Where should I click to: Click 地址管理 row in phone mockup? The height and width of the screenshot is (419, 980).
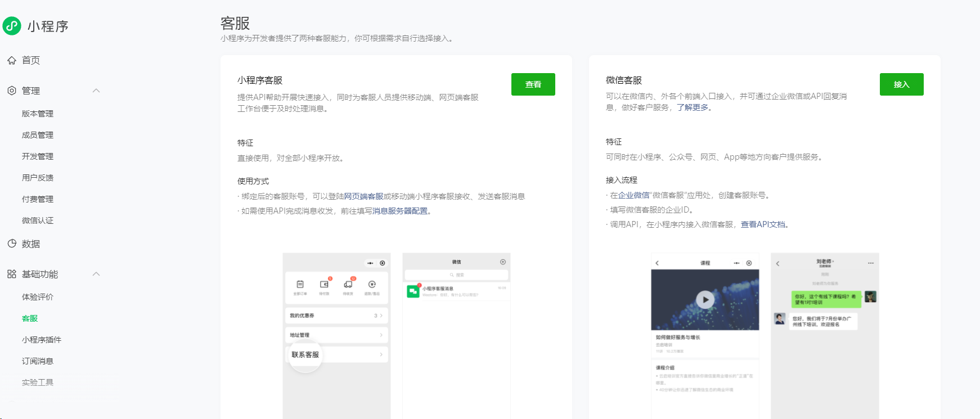click(x=336, y=335)
